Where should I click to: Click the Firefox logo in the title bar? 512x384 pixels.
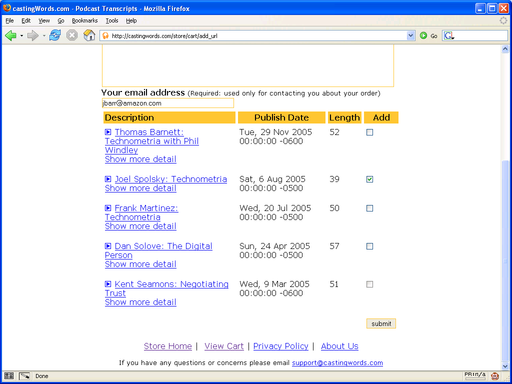(7, 8)
